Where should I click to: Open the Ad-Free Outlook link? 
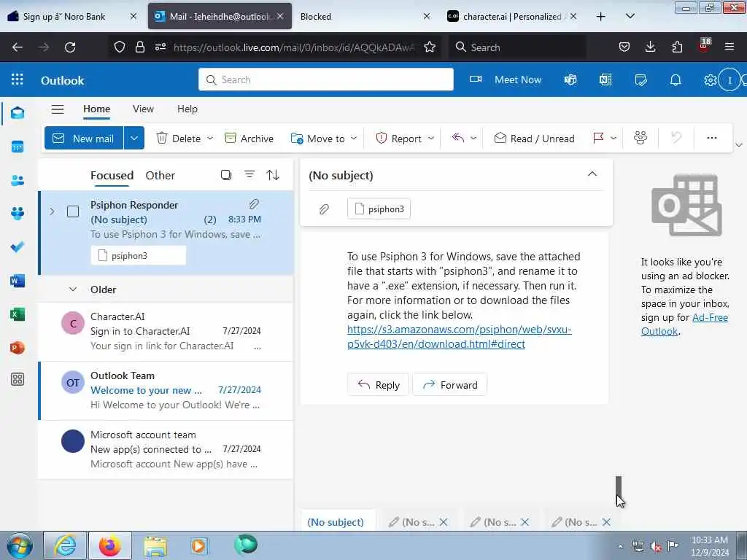coord(684,324)
